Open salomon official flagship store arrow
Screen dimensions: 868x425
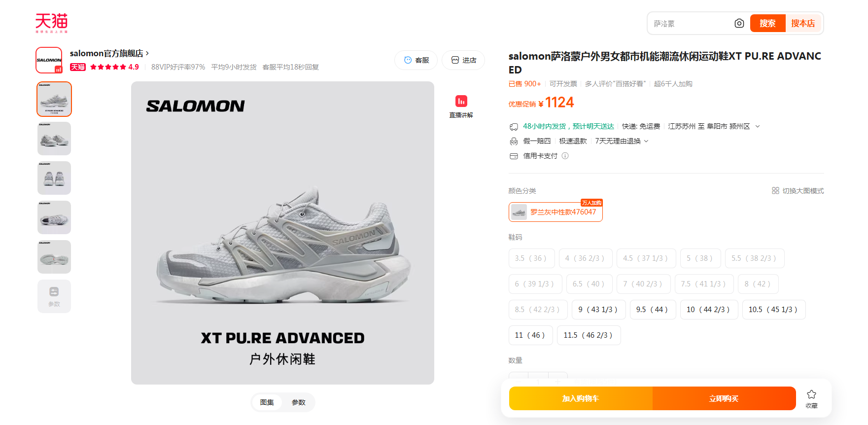click(x=147, y=53)
